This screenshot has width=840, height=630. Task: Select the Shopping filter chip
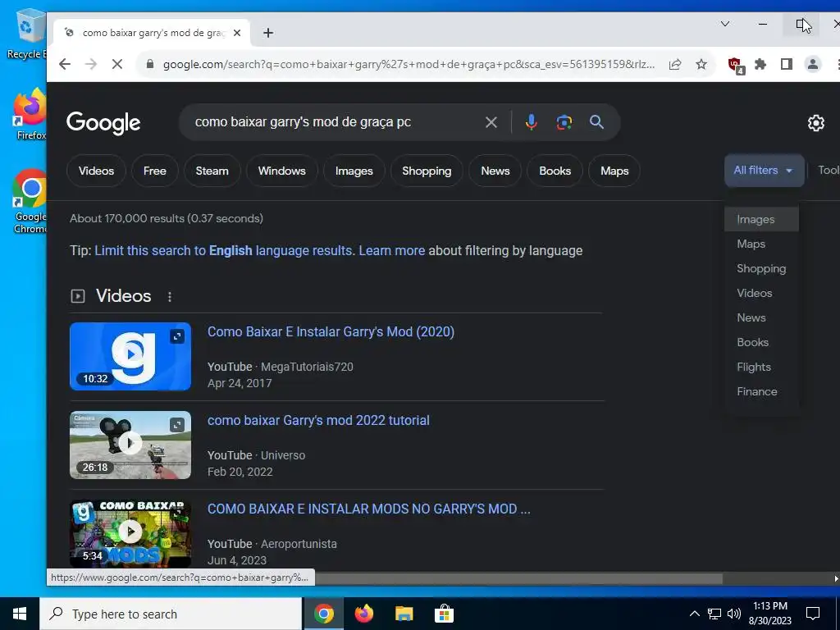[427, 171]
